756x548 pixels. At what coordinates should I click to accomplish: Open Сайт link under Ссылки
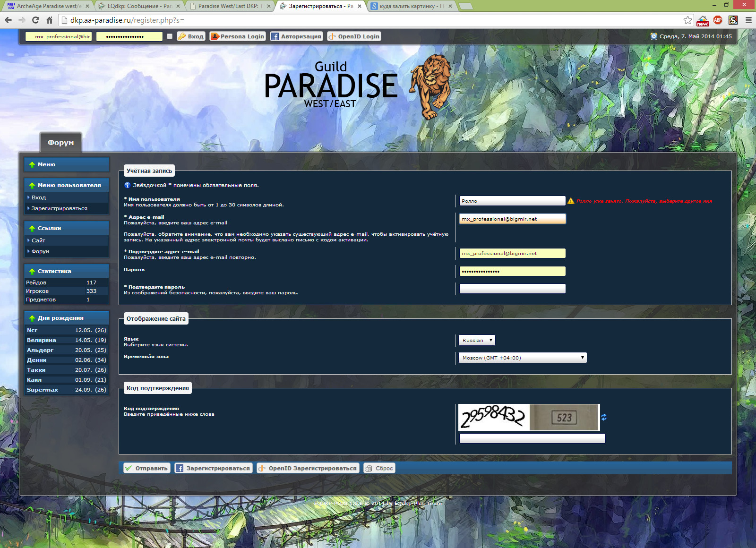tap(38, 240)
